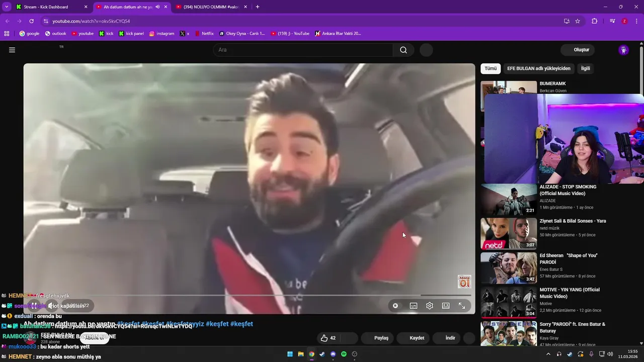
Task: Toggle subtitles with the captions icon
Action: pyautogui.click(x=414, y=306)
